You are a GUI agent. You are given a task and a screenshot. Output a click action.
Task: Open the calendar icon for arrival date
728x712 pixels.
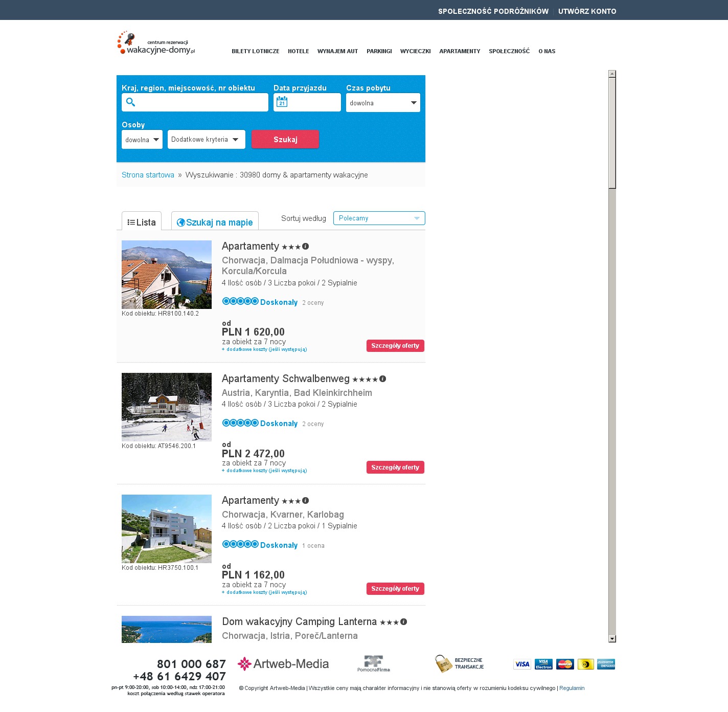(x=282, y=102)
